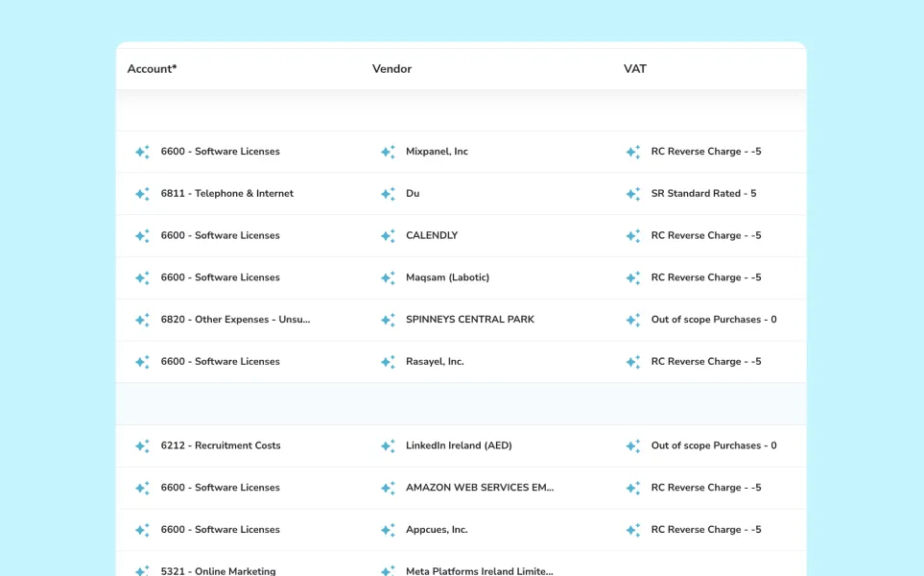Click the Vendor column header
This screenshot has height=576, width=924.
point(391,68)
